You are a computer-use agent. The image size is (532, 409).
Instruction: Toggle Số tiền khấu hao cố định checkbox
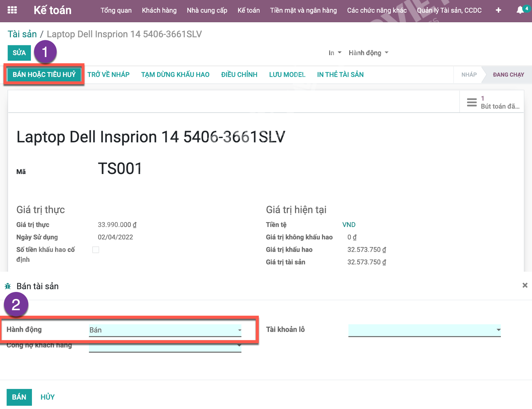coord(96,250)
